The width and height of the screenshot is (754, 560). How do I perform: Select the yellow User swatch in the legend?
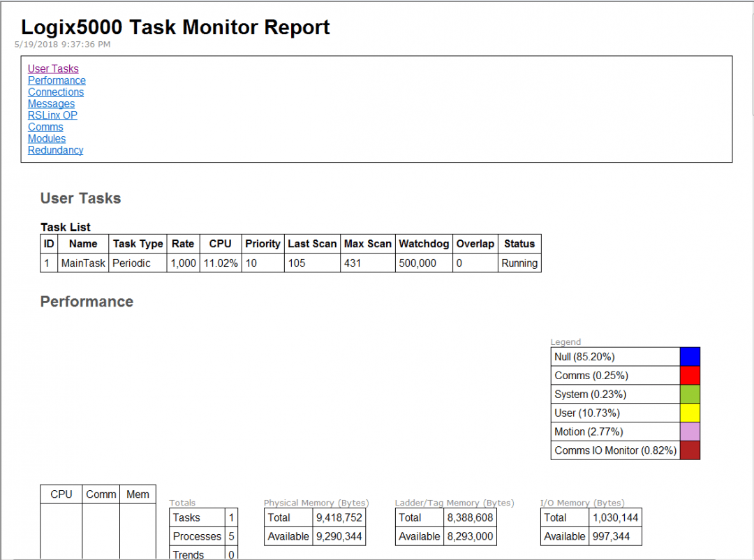click(x=690, y=413)
